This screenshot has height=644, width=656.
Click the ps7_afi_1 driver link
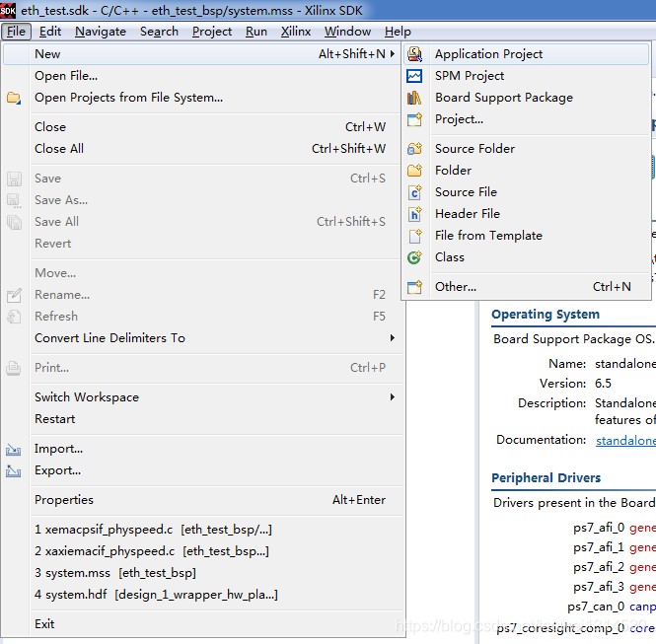(x=642, y=547)
